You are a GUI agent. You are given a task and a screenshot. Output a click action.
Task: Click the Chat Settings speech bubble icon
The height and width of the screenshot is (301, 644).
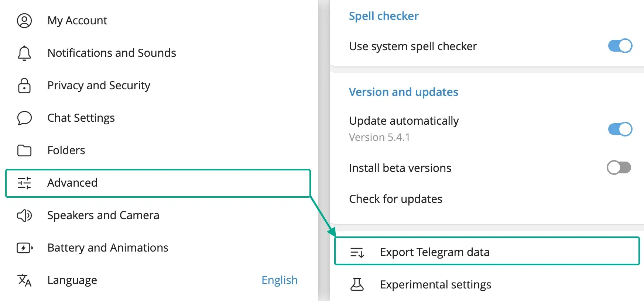(x=24, y=118)
